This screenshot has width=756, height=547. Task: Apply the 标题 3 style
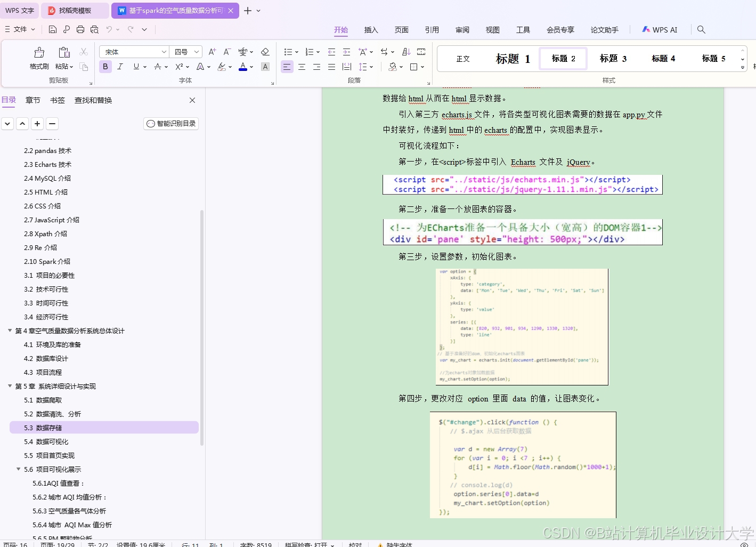coord(613,59)
